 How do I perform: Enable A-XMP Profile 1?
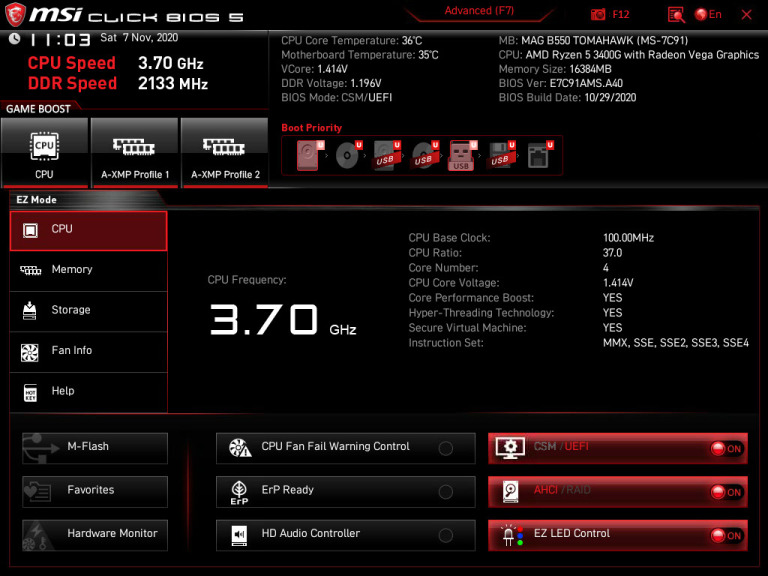[x=135, y=152]
